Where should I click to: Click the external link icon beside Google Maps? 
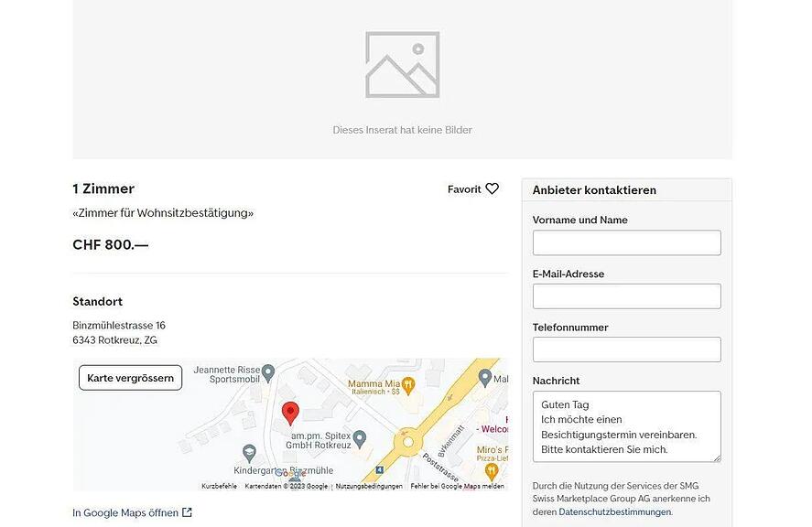[188, 512]
